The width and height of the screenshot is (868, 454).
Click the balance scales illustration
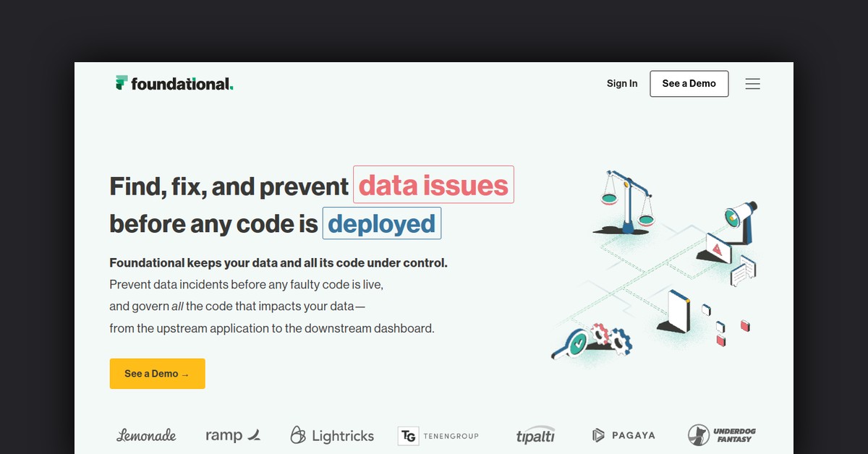coord(626,200)
